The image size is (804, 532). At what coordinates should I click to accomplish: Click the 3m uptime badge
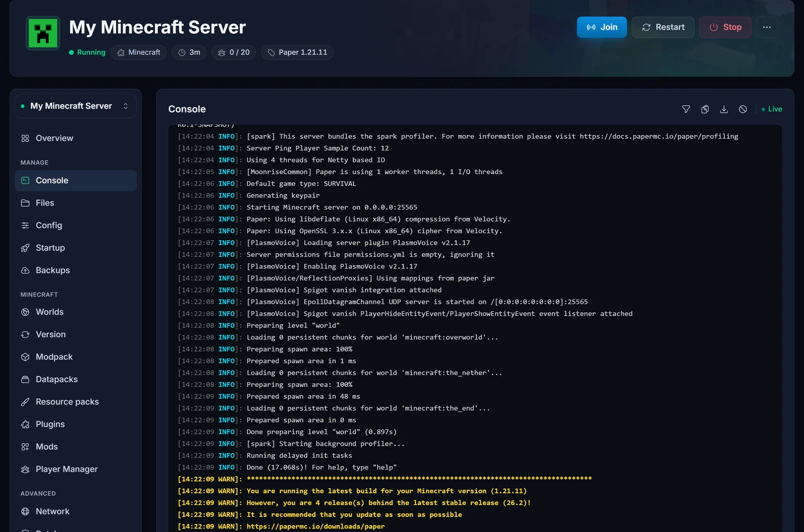[x=189, y=52]
